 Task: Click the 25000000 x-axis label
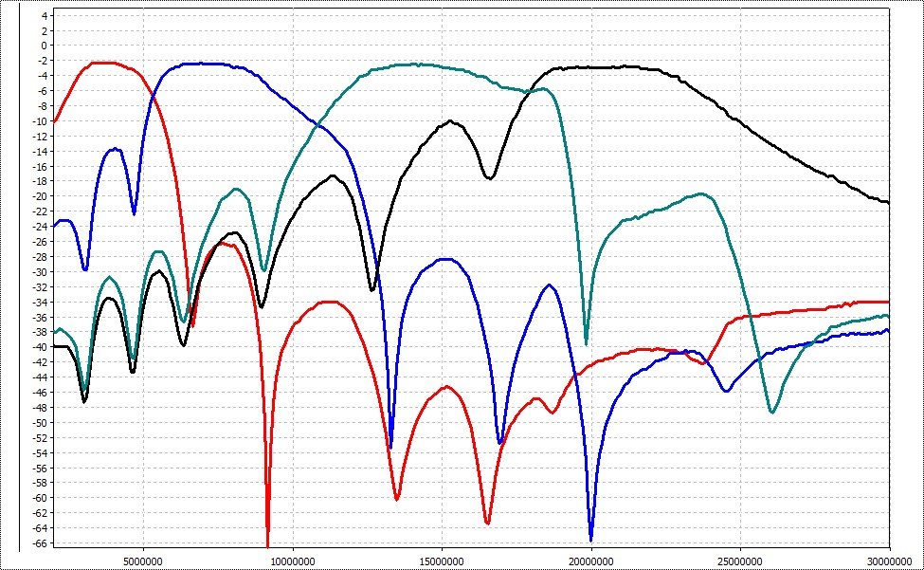click(740, 558)
